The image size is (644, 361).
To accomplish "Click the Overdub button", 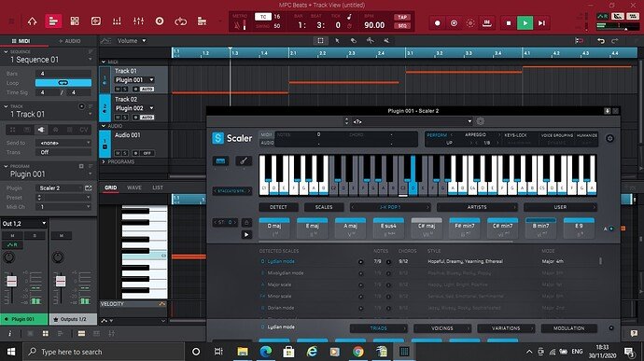I will pyautogui.click(x=454, y=23).
